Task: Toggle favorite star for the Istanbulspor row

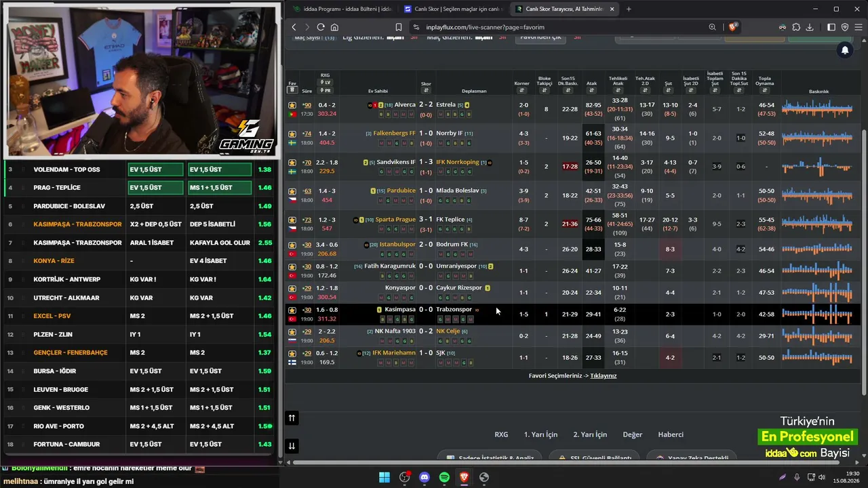Action: (292, 245)
